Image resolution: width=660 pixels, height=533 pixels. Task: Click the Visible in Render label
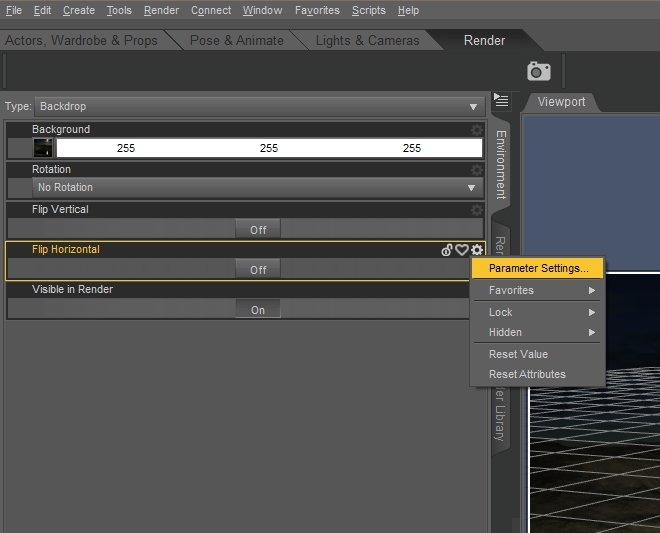tap(72, 289)
